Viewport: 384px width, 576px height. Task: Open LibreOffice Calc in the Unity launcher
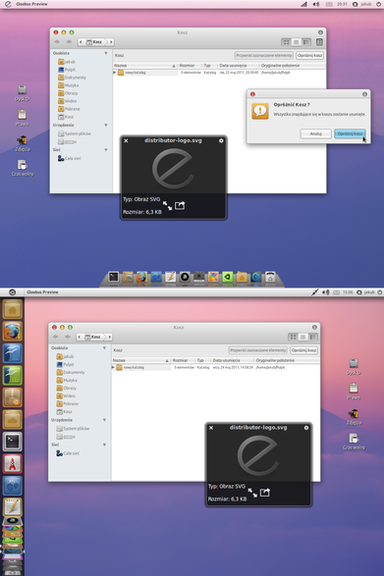(13, 375)
